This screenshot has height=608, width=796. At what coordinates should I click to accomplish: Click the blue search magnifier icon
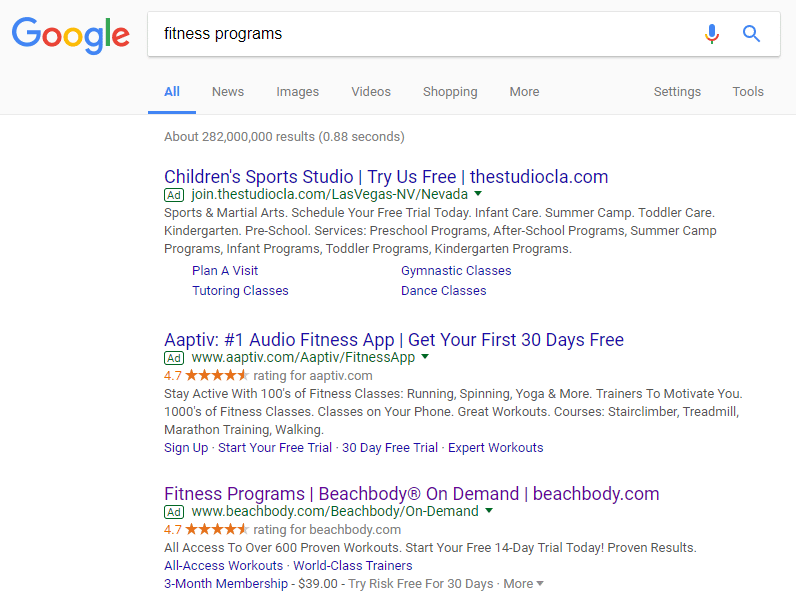(752, 34)
